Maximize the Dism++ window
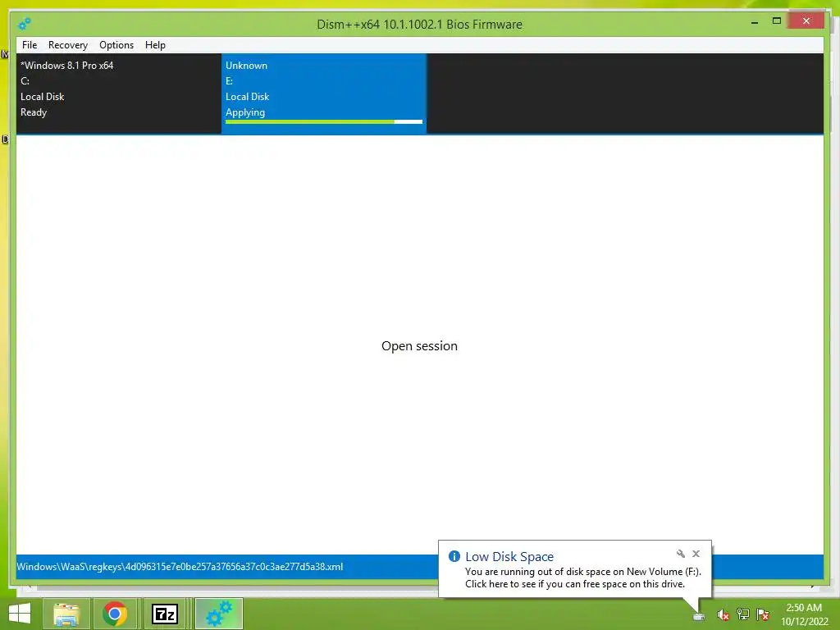Image resolution: width=840 pixels, height=630 pixels. (777, 21)
